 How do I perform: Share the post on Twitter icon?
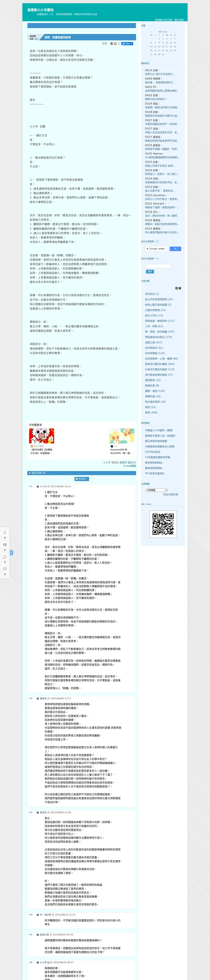click(119, 44)
